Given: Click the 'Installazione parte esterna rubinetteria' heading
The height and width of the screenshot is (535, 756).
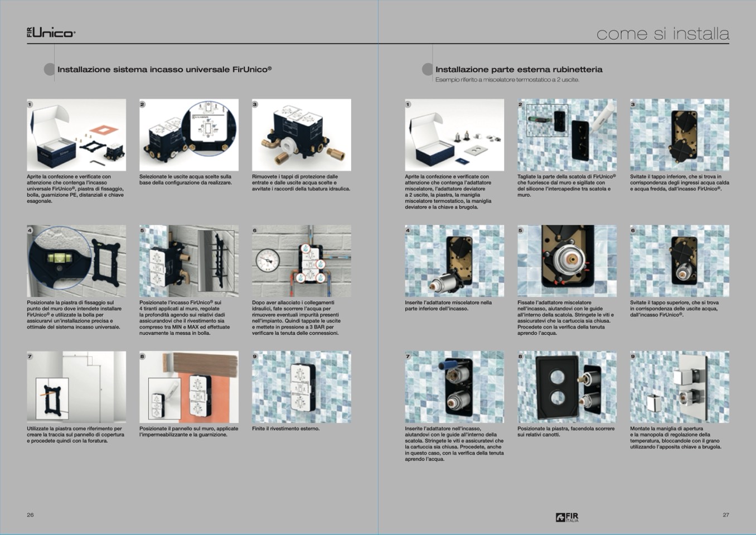Looking at the screenshot, I should 518,70.
